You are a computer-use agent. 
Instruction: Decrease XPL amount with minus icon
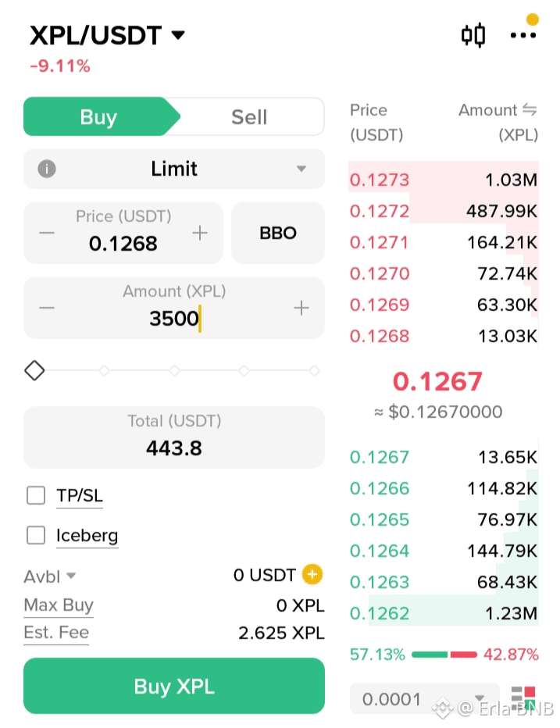coord(47,308)
